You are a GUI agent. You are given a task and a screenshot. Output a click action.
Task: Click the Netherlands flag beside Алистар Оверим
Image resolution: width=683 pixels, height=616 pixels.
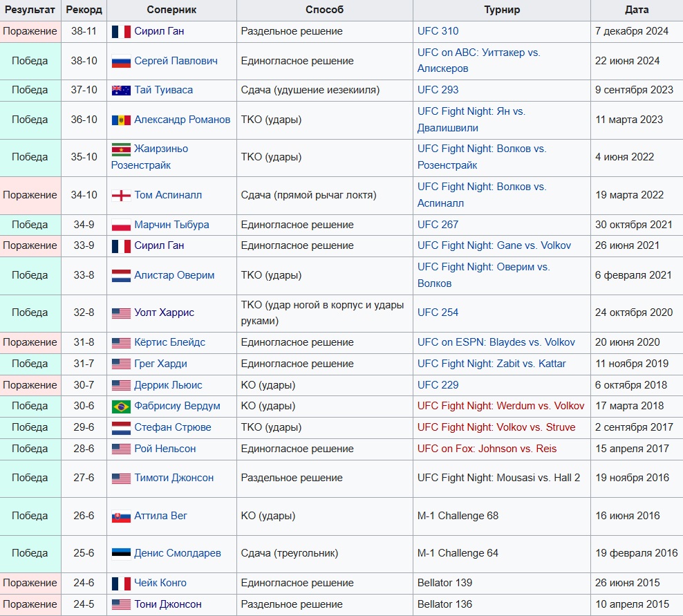click(121, 275)
